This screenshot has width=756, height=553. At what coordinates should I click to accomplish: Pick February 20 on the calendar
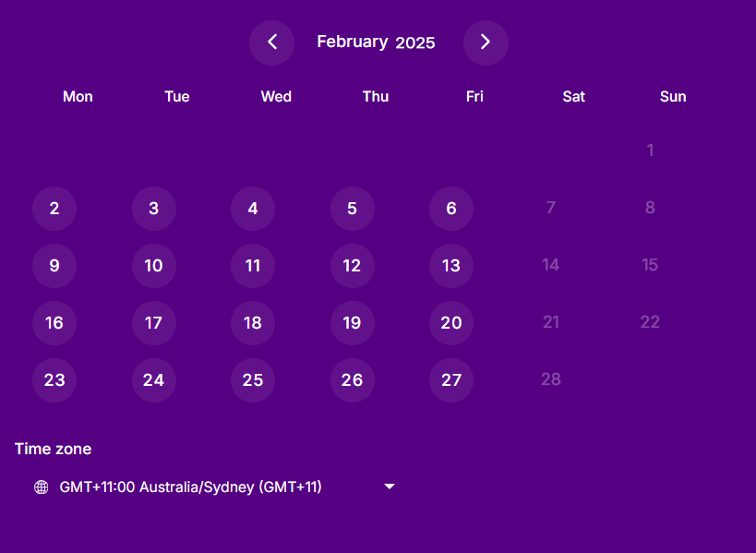[x=451, y=322]
